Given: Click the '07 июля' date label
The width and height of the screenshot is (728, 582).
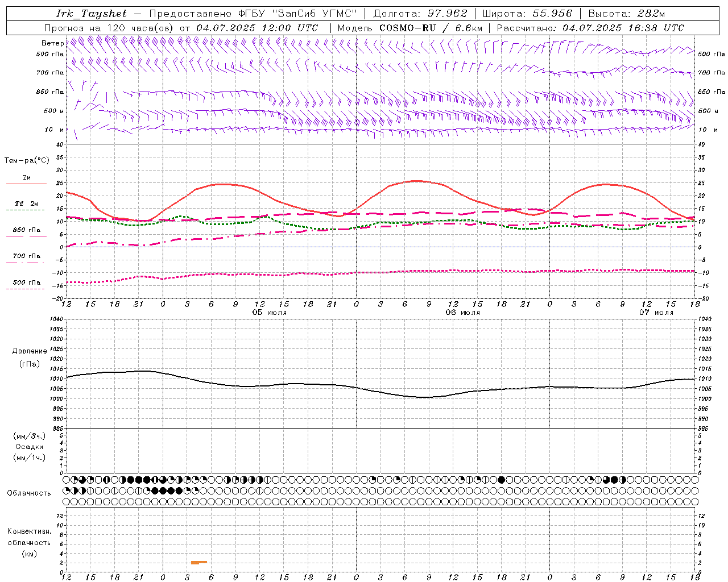Looking at the screenshot, I should tap(656, 313).
